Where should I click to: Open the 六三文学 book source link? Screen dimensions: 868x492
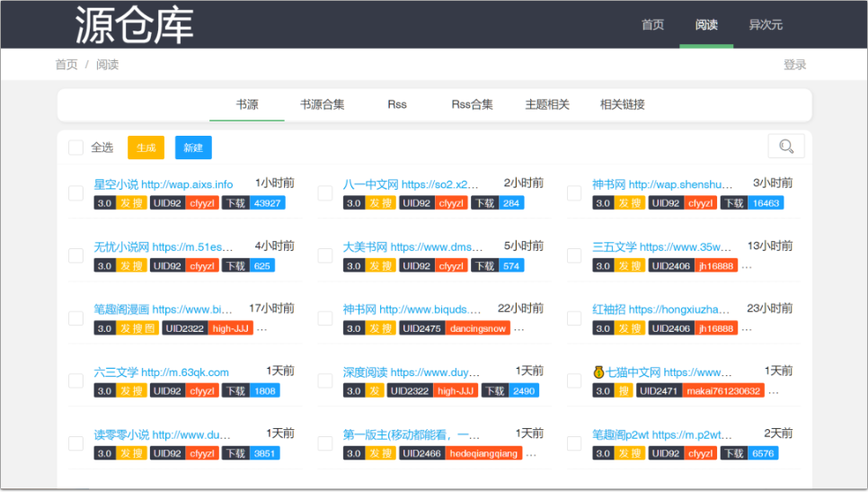pyautogui.click(x=162, y=371)
